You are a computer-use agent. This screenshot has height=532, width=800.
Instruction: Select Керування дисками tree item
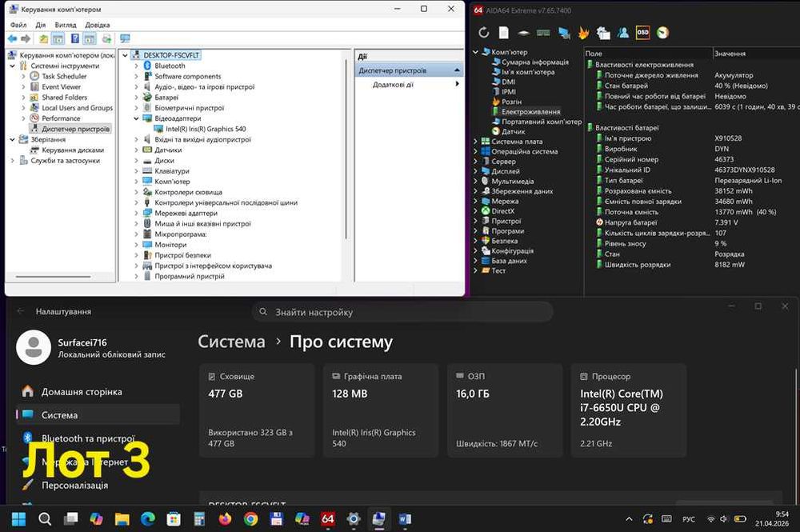[73, 150]
